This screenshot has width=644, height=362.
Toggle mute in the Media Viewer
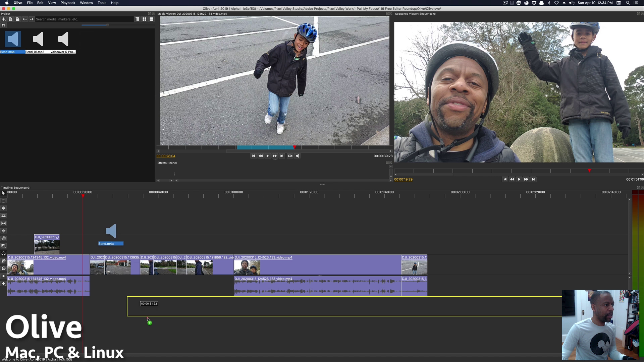click(x=297, y=156)
